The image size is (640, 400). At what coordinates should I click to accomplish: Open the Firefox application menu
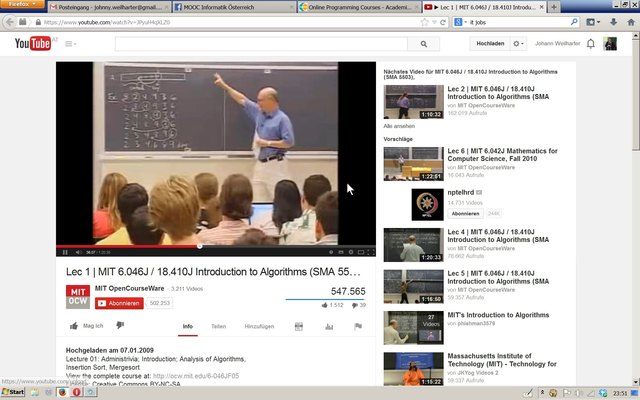coord(22,4)
